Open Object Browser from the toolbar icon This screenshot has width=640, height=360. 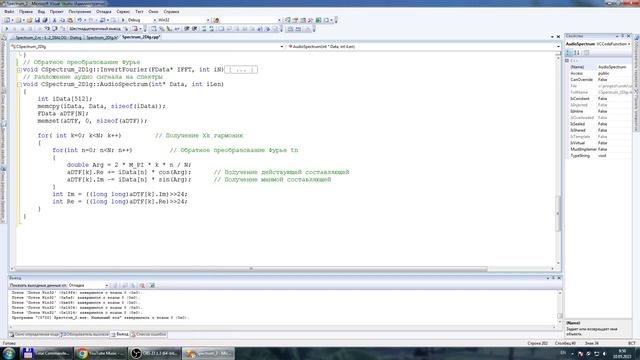tap(303, 20)
